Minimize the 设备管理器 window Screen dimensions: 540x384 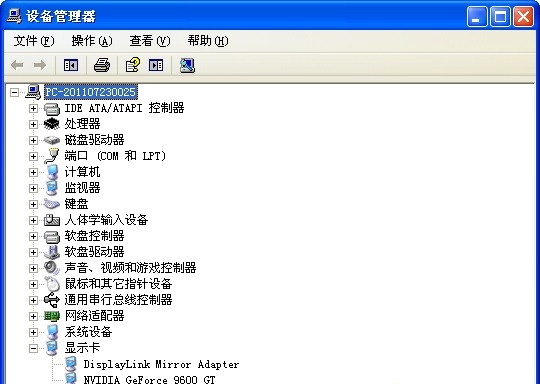[x=477, y=16]
